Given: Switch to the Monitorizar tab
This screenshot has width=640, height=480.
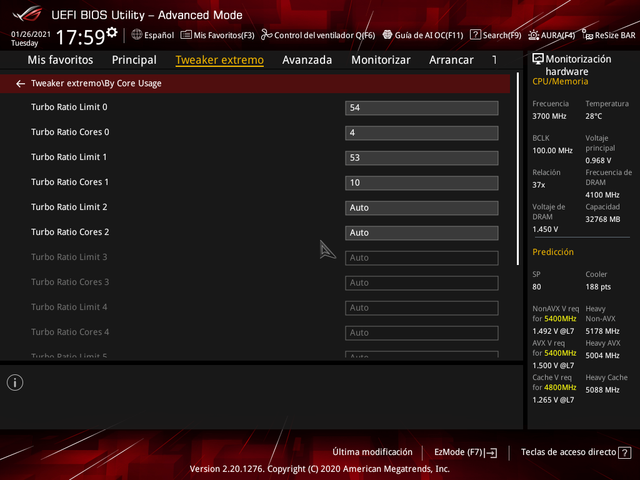Looking at the screenshot, I should (381, 60).
